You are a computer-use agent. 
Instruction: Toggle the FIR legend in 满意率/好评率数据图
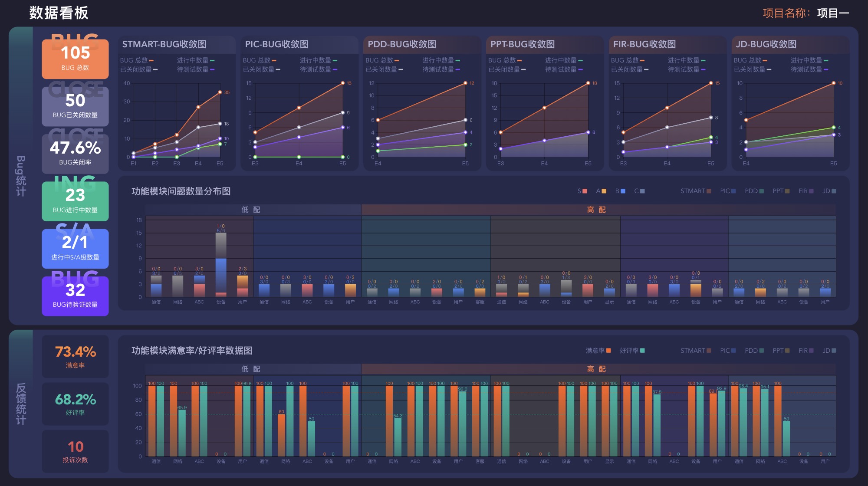coord(806,351)
